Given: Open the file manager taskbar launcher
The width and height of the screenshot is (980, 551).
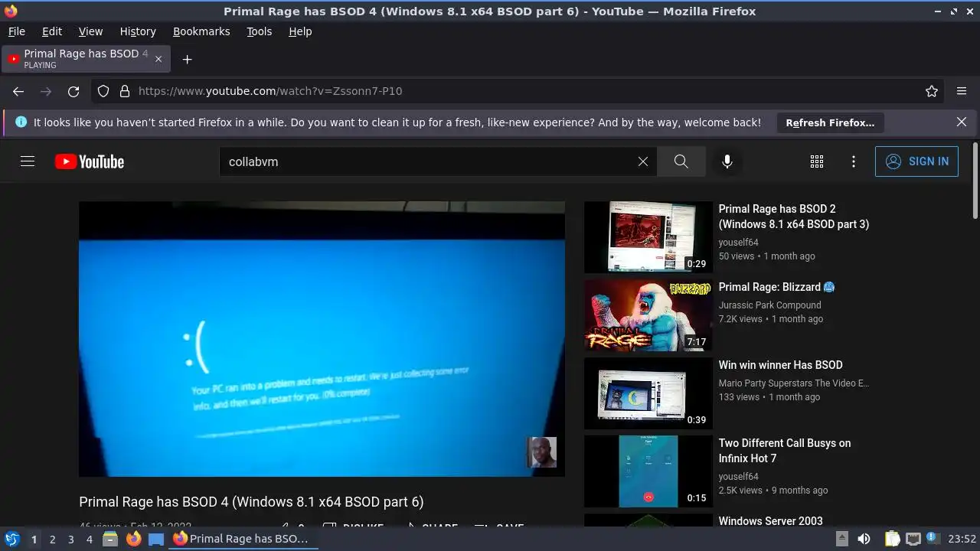Looking at the screenshot, I should tap(110, 539).
